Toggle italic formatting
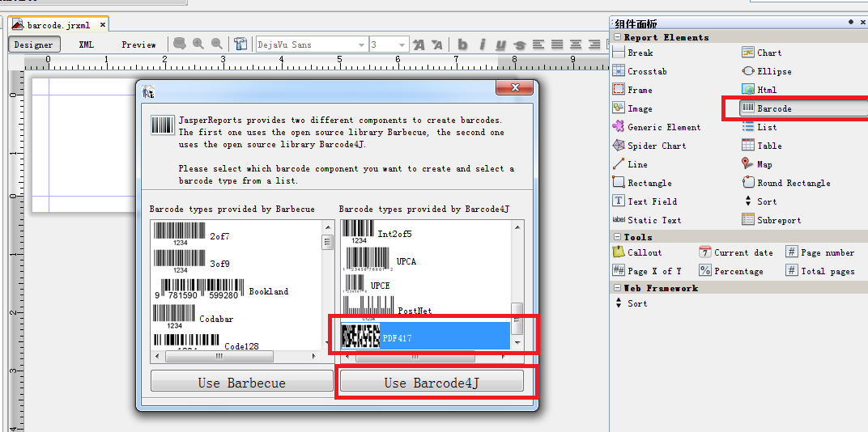Screen dimensions: 868x432 point(482,44)
